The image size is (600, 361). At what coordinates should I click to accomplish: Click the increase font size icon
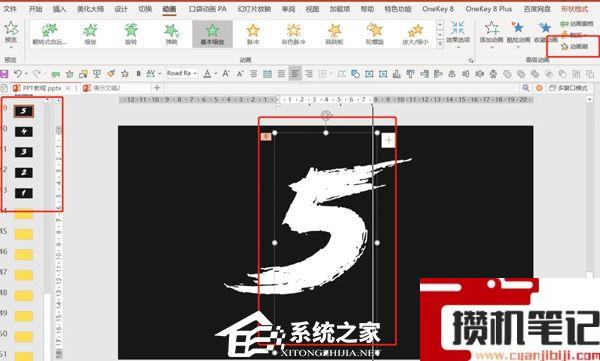[x=226, y=74]
